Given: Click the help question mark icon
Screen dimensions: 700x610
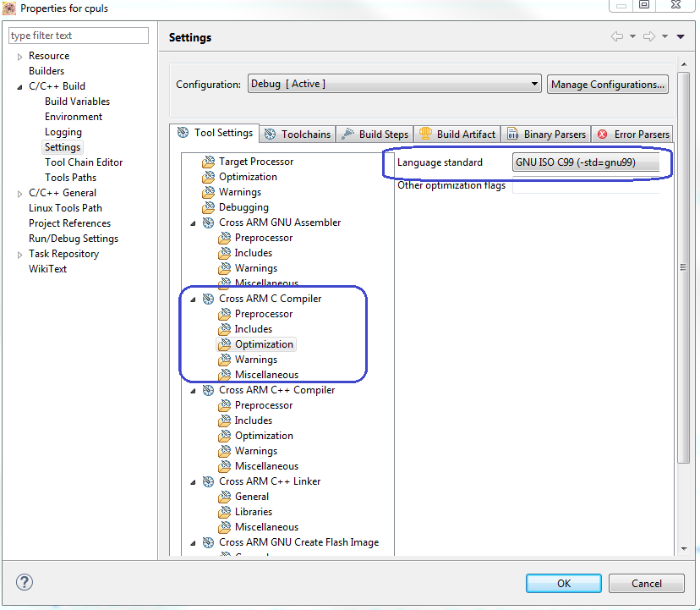Looking at the screenshot, I should 25,582.
